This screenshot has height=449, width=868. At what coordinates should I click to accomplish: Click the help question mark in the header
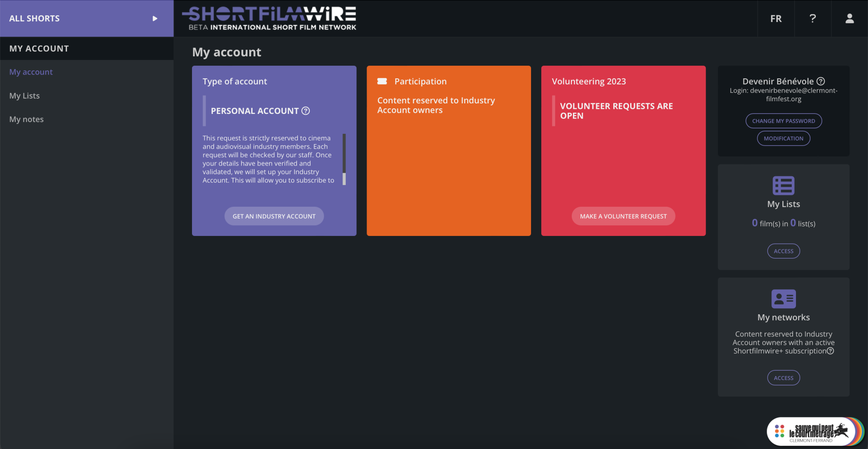click(x=812, y=18)
